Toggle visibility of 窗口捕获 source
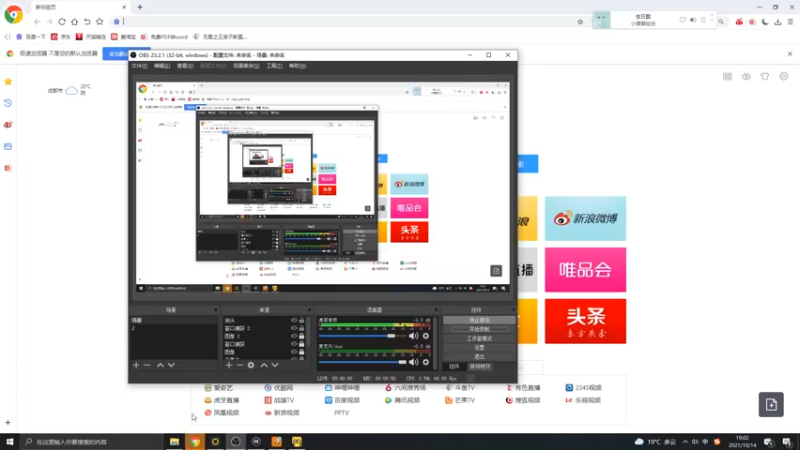Image resolution: width=800 pixels, height=450 pixels. click(x=294, y=344)
